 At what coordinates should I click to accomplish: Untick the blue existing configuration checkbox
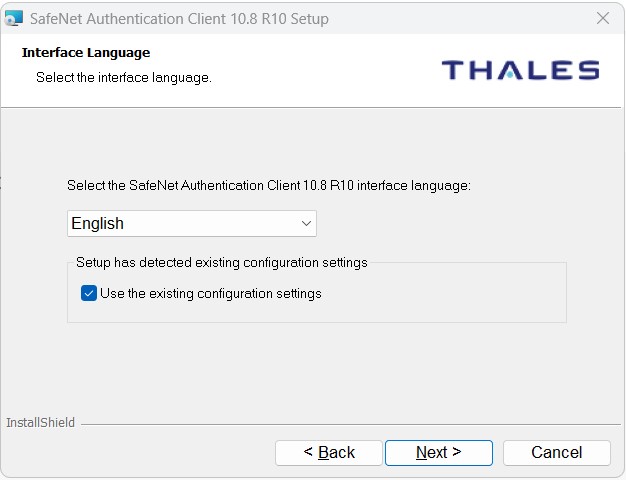point(89,293)
